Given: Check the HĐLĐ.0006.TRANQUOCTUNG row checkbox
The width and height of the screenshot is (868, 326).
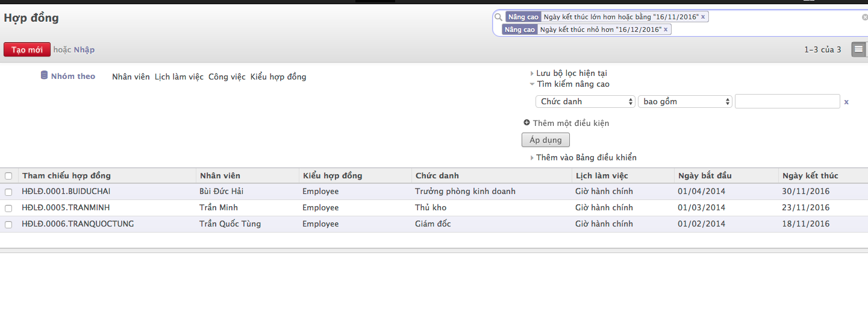Looking at the screenshot, I should point(8,224).
